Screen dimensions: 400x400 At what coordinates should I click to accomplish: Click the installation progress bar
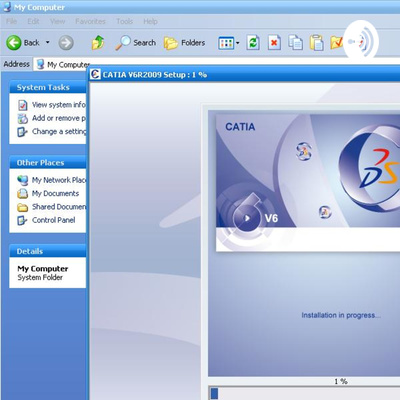305,393
